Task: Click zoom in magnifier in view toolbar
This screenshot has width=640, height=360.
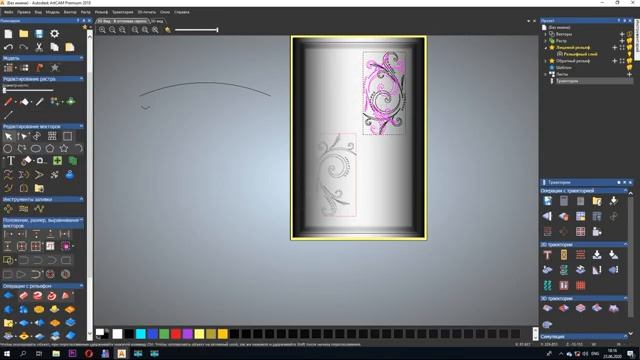Action: pos(102,30)
